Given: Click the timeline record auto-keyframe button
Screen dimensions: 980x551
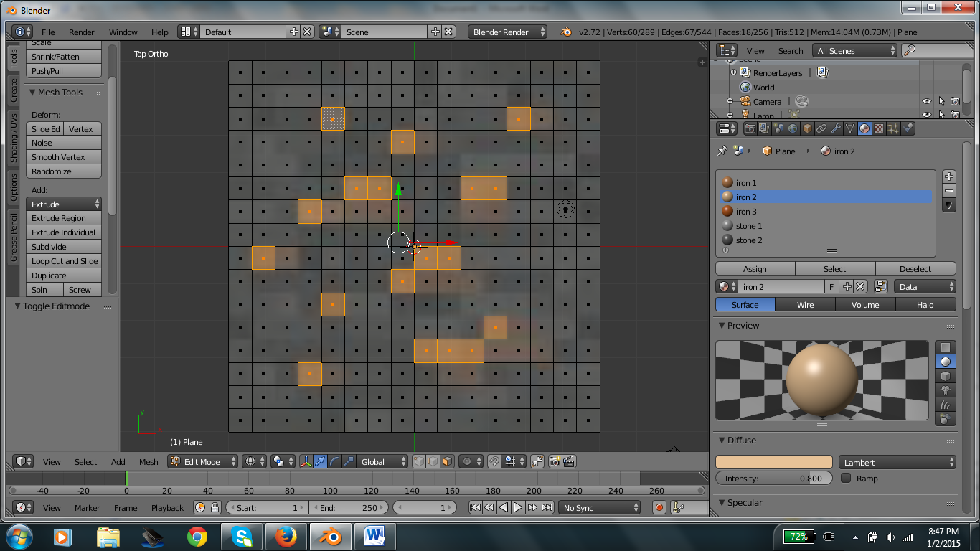Looking at the screenshot, I should [x=659, y=507].
